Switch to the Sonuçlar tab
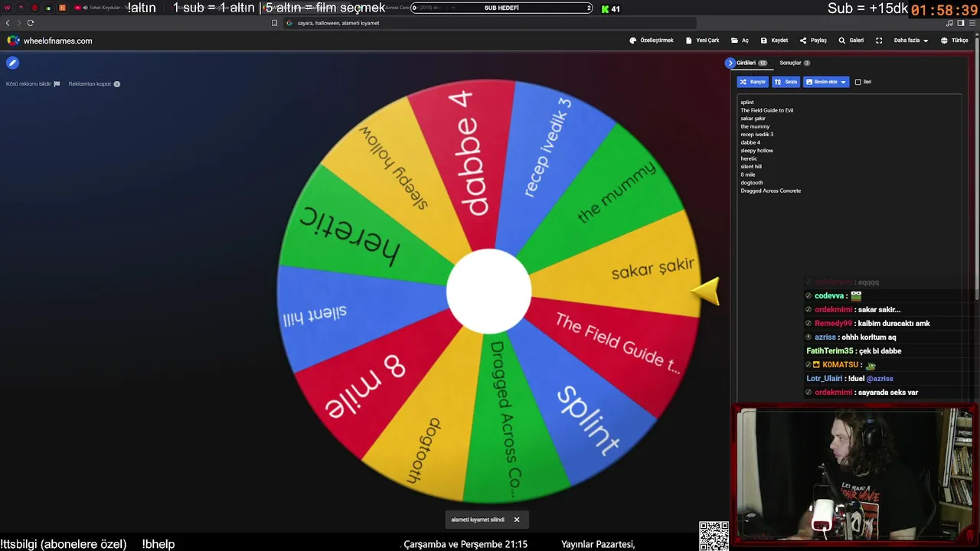The width and height of the screenshot is (980, 551). (x=795, y=63)
